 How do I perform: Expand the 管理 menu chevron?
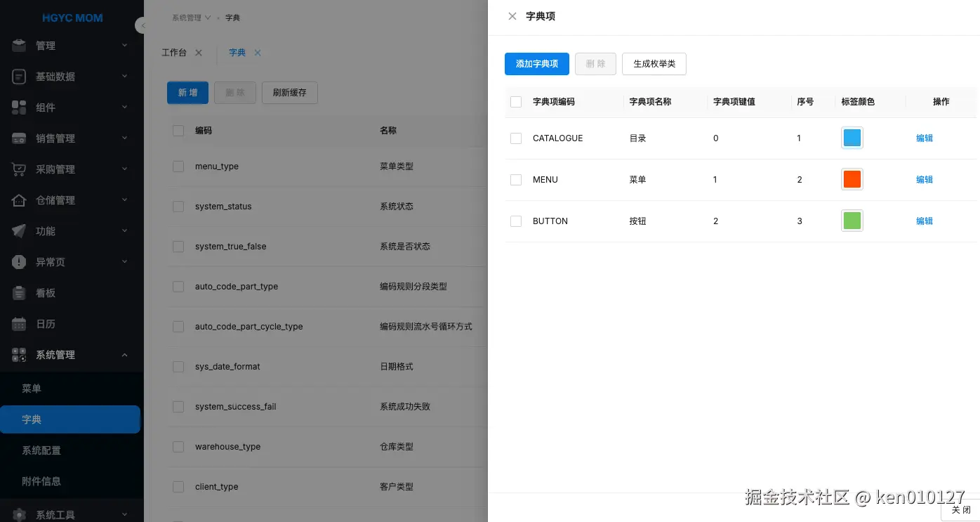coord(125,46)
